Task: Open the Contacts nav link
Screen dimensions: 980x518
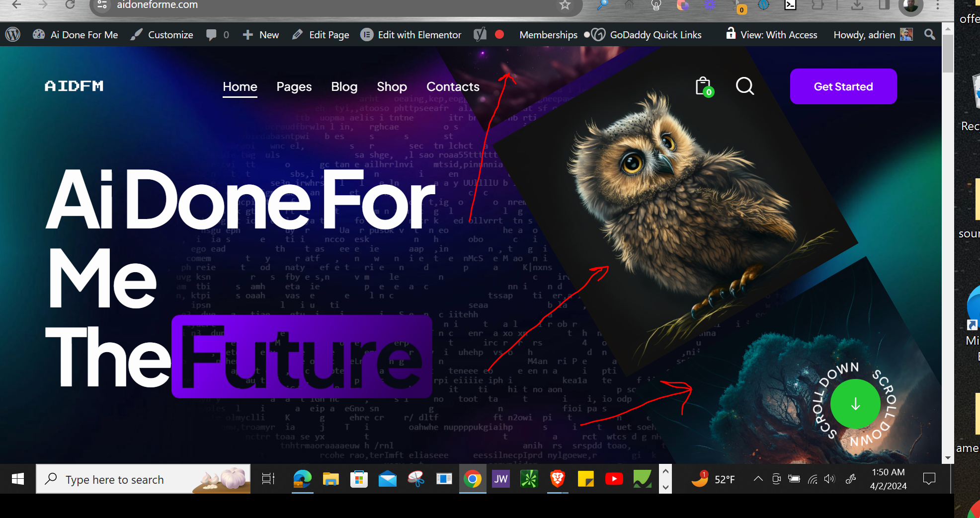Action: [x=453, y=86]
